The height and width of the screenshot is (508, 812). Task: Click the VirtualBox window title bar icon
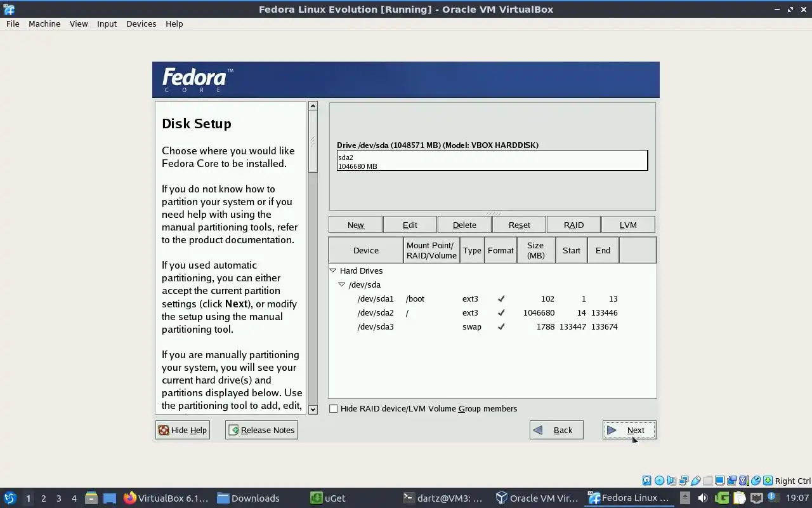[9, 9]
